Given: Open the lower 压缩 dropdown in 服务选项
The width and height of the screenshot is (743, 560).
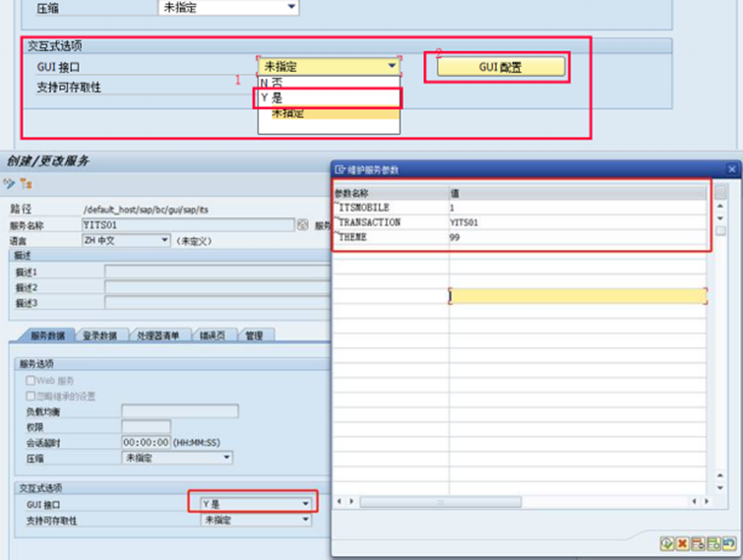Looking at the screenshot, I should [x=177, y=458].
